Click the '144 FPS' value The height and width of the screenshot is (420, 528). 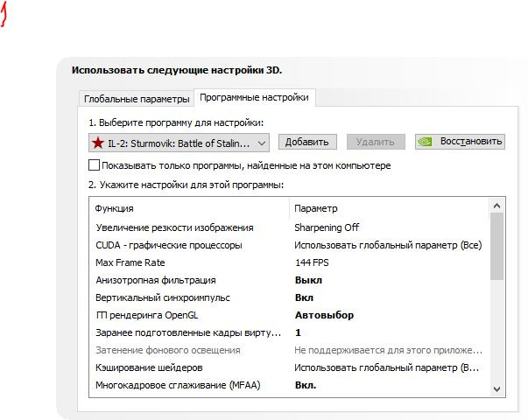coord(312,262)
